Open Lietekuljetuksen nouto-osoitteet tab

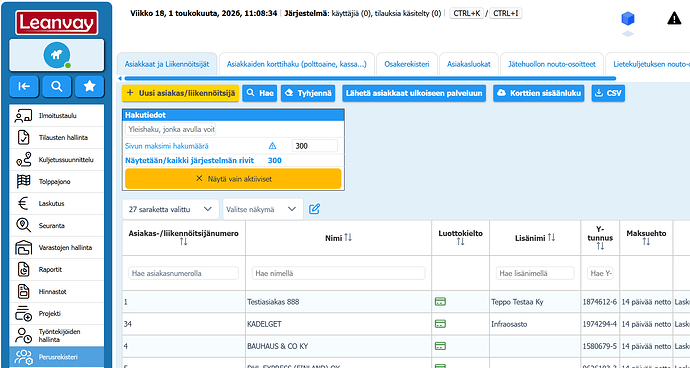648,64
